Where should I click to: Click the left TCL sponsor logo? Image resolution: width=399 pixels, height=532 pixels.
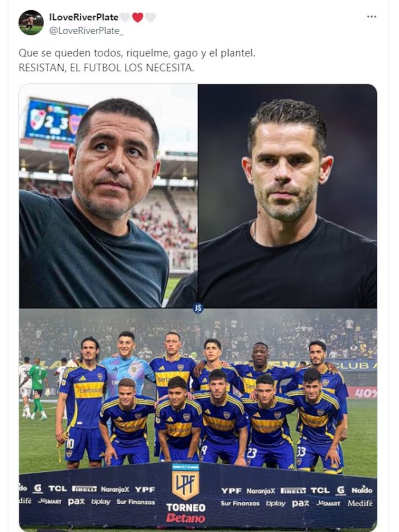pyautogui.click(x=58, y=489)
